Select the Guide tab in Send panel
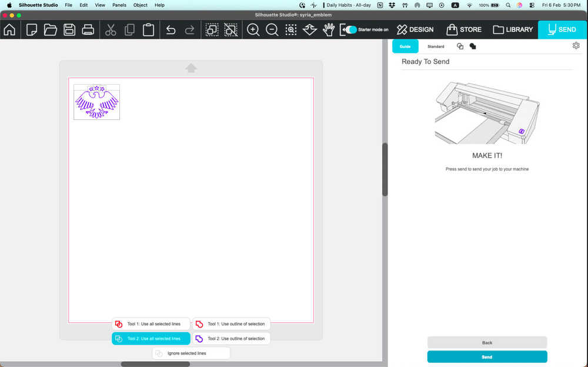The image size is (588, 367). (x=405, y=46)
